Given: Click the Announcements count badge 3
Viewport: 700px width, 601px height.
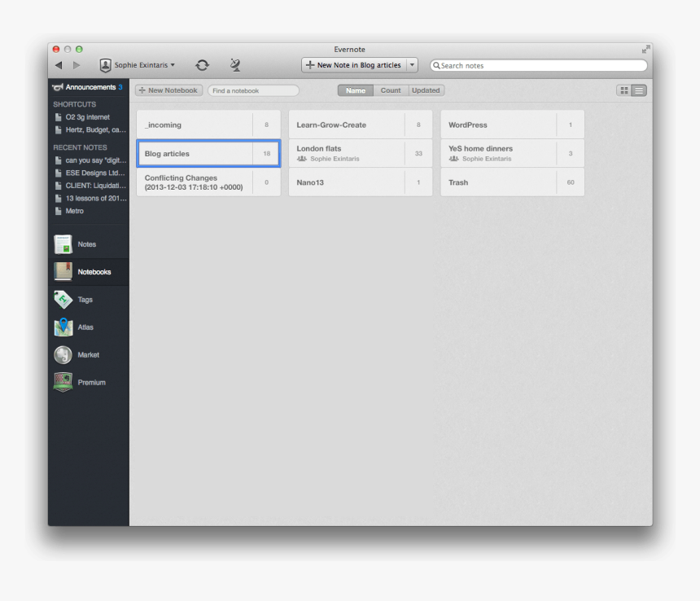Looking at the screenshot, I should 120,87.
